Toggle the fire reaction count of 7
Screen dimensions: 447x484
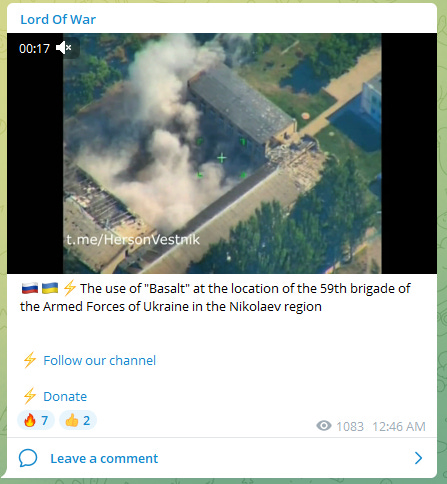[36, 420]
